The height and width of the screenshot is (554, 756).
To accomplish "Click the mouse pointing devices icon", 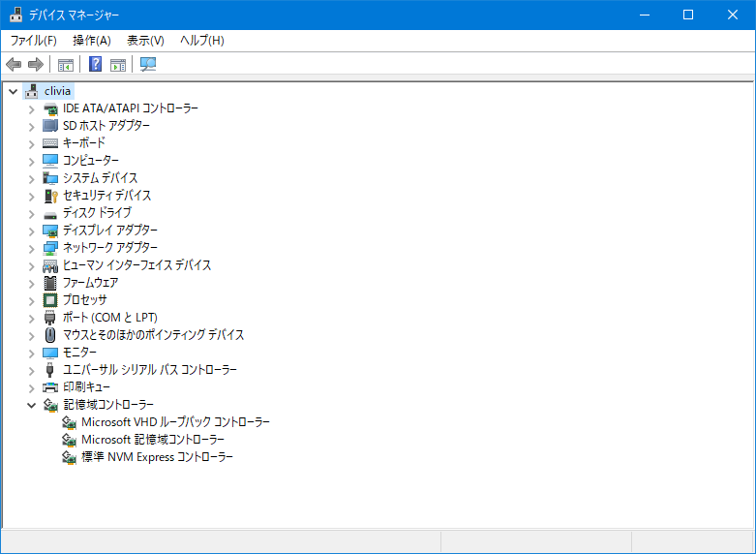I will [x=50, y=335].
